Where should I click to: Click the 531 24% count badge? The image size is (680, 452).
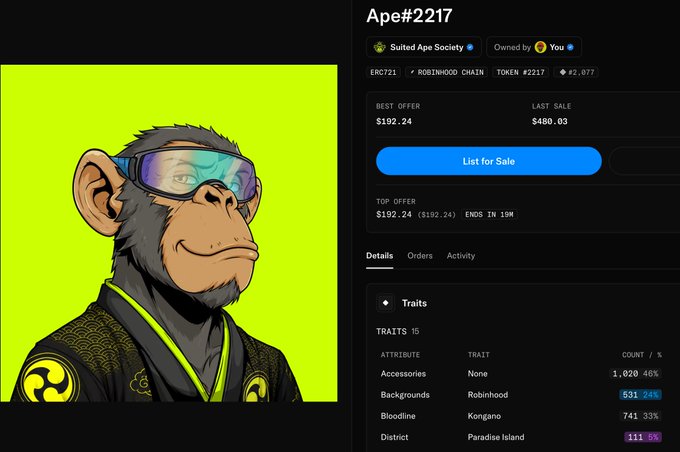[640, 395]
